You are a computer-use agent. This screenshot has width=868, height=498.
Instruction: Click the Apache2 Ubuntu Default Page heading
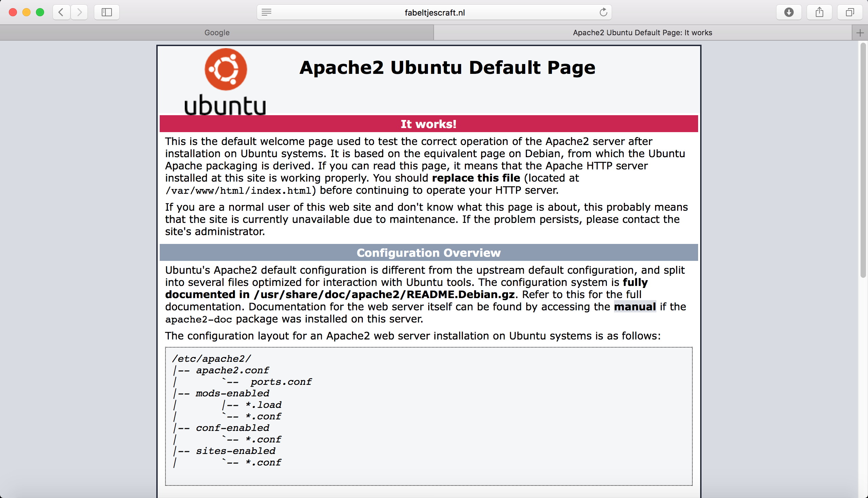click(447, 68)
